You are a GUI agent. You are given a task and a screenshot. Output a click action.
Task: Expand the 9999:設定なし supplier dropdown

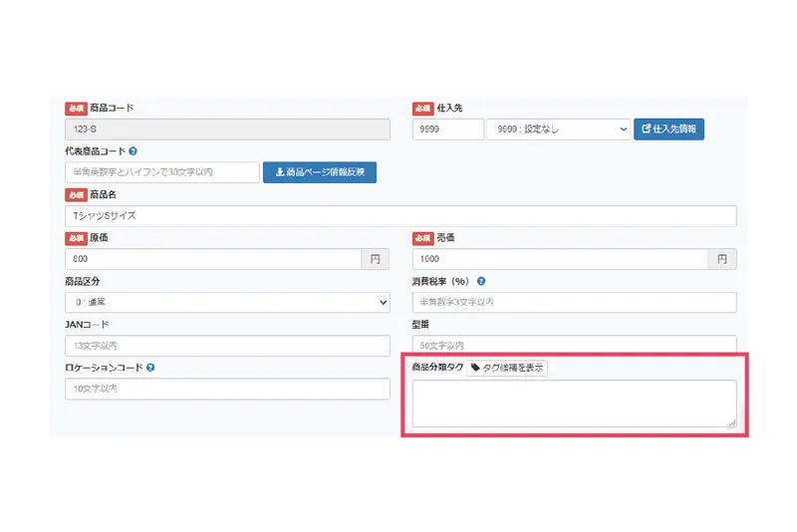[558, 130]
